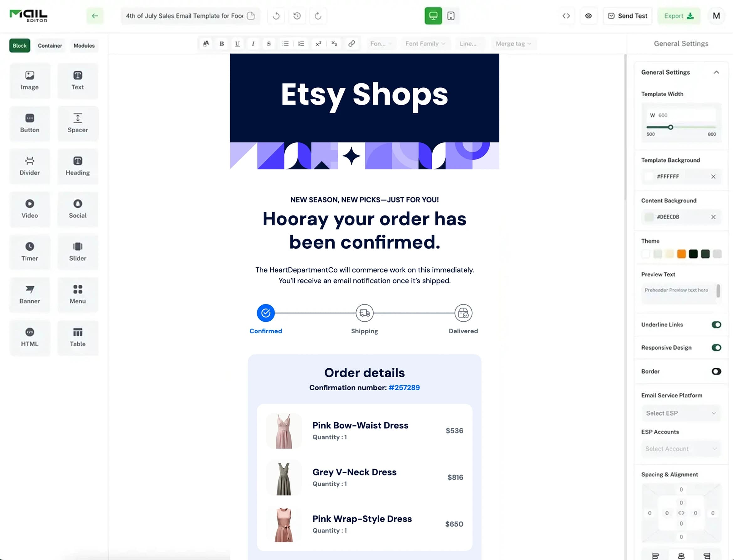Add a Heading block
Image resolution: width=734 pixels, height=560 pixels.
click(x=78, y=166)
